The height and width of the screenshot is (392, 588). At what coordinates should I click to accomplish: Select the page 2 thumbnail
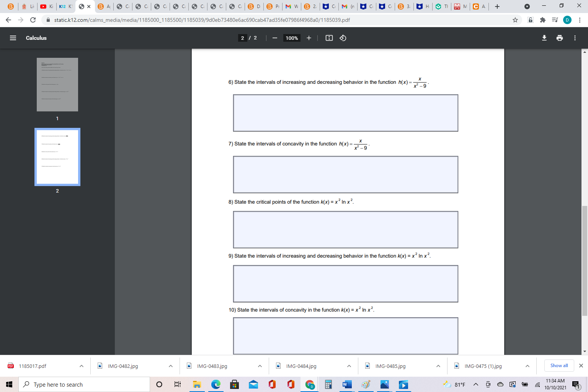click(57, 157)
